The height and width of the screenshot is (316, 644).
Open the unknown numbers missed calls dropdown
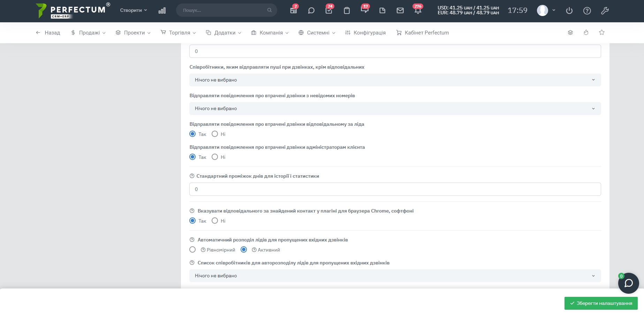(395, 109)
